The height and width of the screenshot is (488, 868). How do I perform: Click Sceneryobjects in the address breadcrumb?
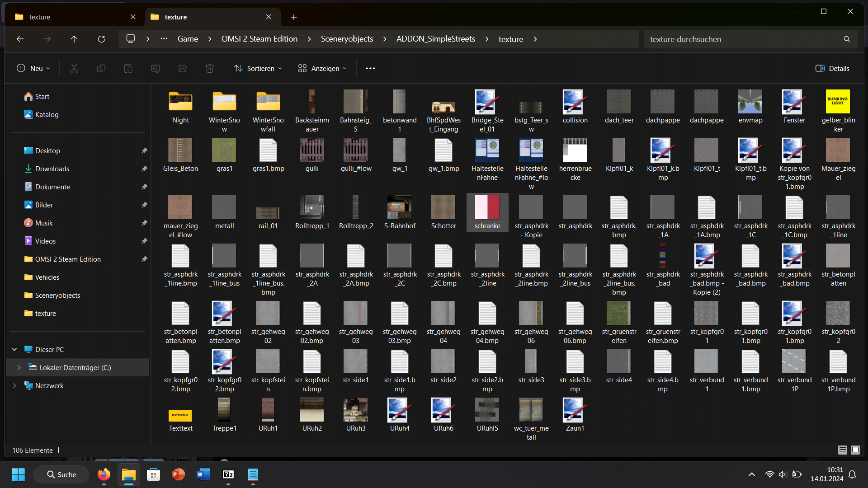[347, 39]
